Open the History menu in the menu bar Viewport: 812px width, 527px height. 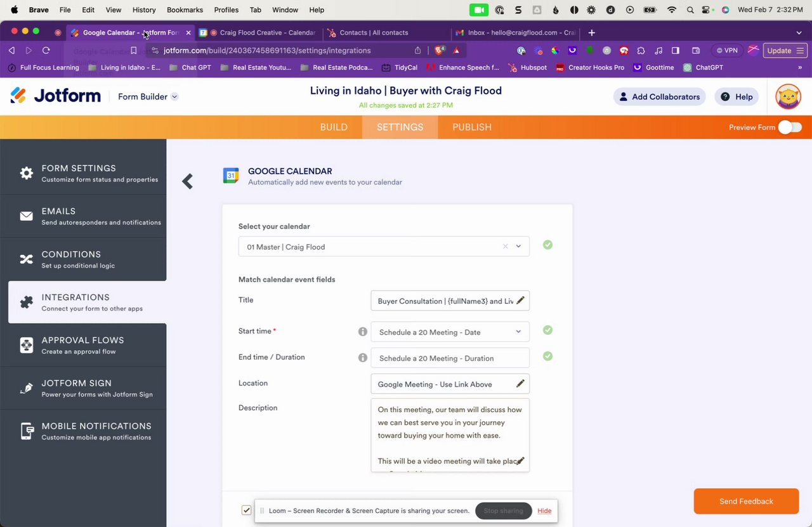[144, 10]
